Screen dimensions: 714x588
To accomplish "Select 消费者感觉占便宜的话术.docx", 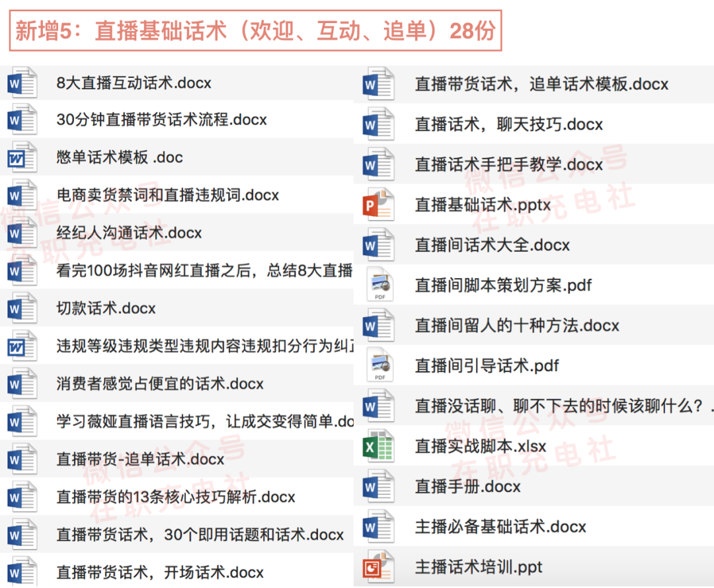I will [161, 384].
